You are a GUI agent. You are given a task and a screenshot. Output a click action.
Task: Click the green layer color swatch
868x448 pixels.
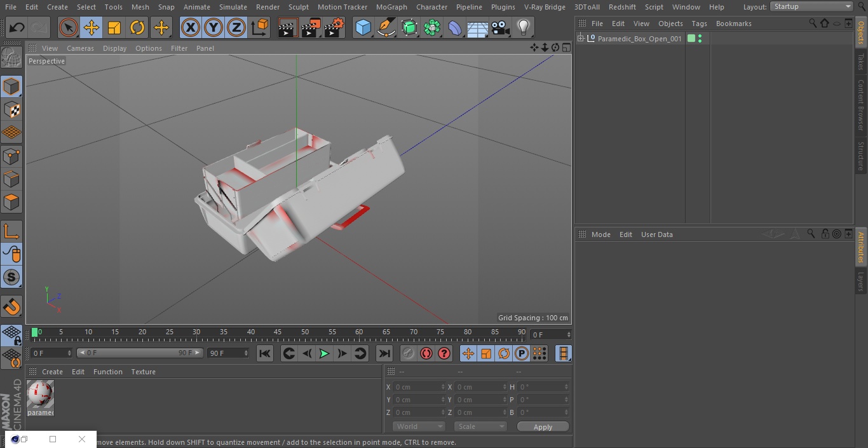coord(691,39)
